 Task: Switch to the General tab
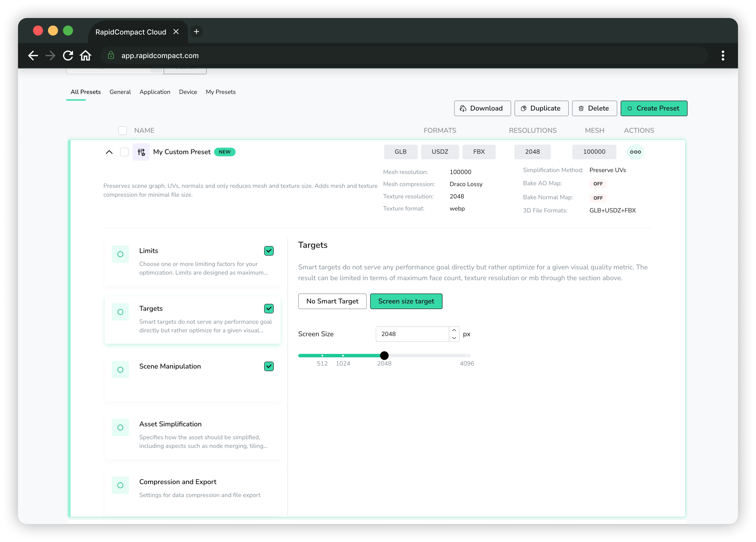120,92
